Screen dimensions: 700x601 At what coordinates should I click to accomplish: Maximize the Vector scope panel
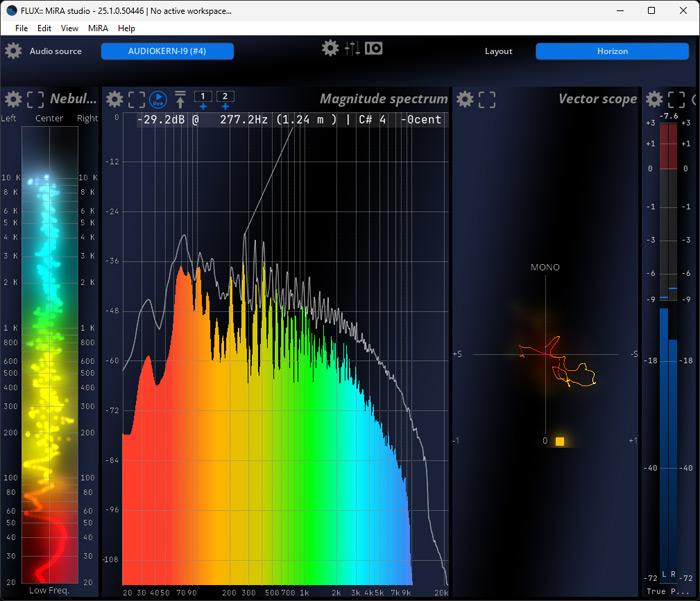(487, 100)
